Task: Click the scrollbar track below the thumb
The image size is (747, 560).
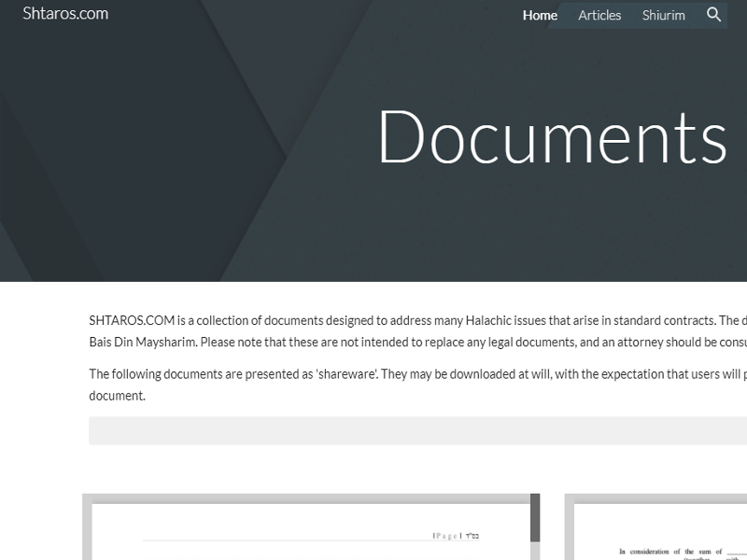Action: pyautogui.click(x=535, y=552)
